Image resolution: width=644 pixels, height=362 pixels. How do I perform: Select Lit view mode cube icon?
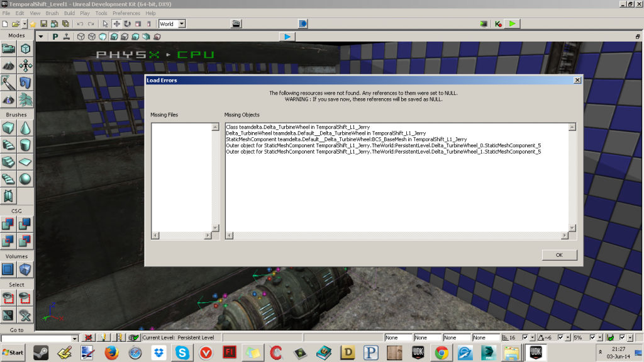pyautogui.click(x=114, y=37)
